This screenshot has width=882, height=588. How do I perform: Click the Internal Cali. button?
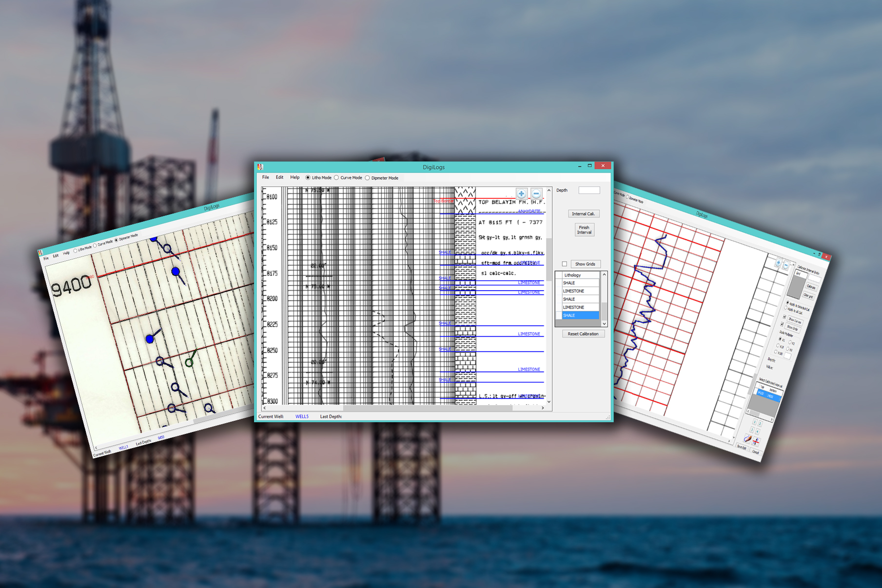(x=584, y=214)
